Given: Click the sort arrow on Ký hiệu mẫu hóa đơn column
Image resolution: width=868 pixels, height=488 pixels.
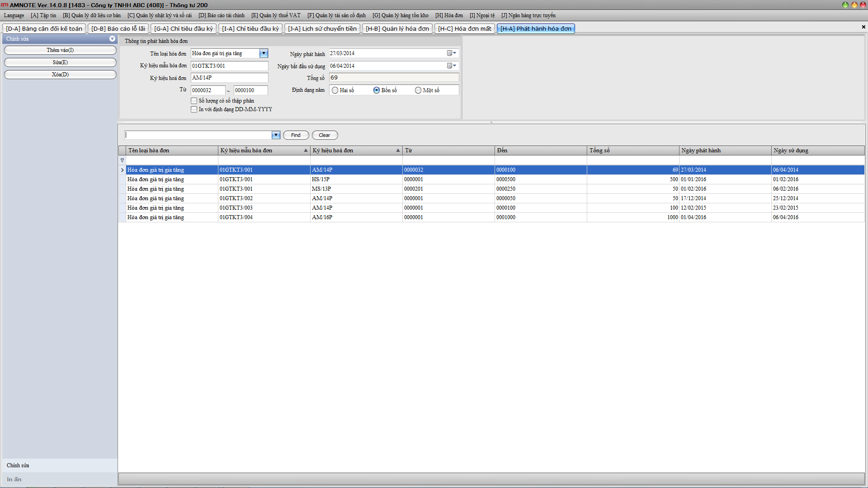Looking at the screenshot, I should point(306,150).
